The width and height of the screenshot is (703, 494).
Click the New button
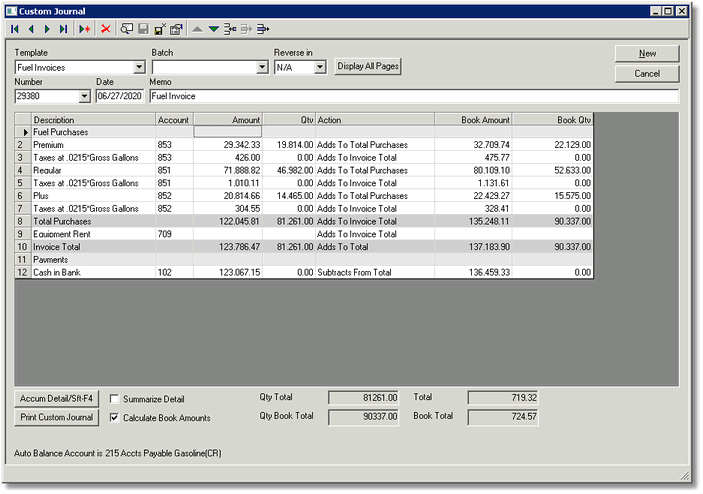(x=647, y=54)
